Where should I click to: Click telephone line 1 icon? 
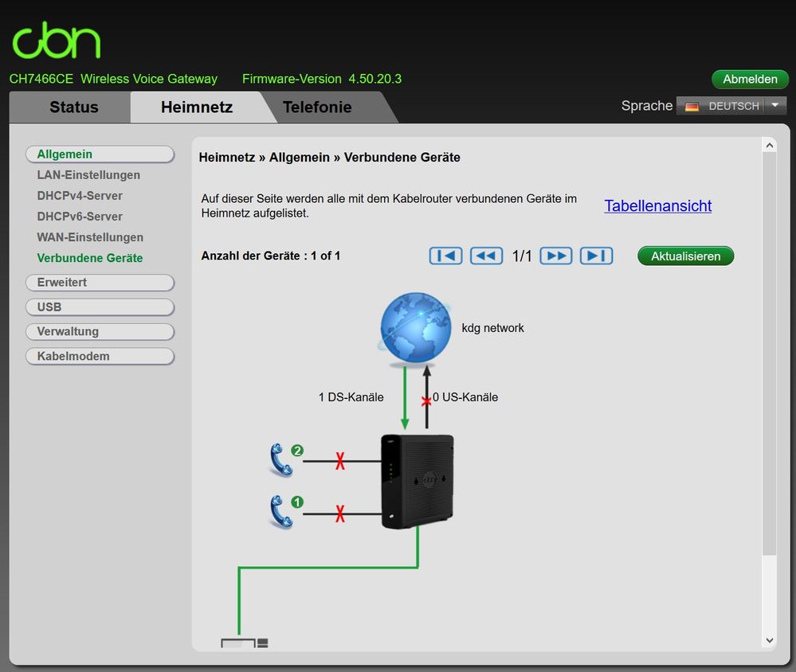(x=280, y=511)
